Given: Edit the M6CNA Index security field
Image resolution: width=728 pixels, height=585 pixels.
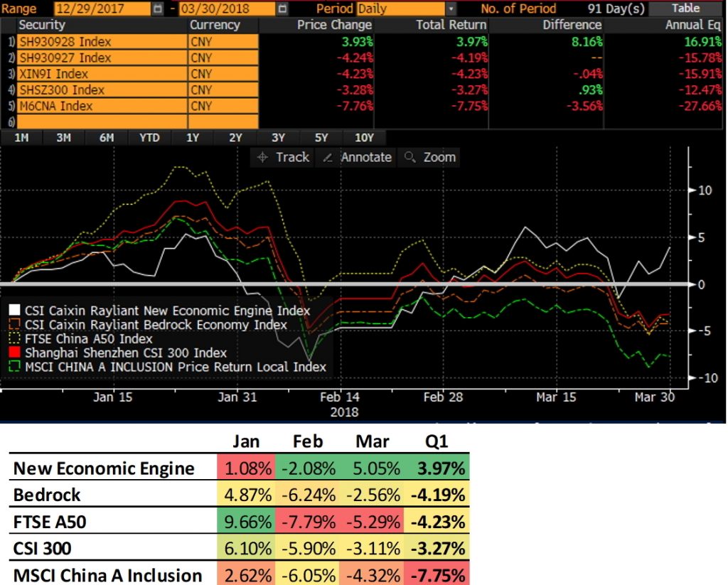Looking at the screenshot, I should tap(102, 106).
